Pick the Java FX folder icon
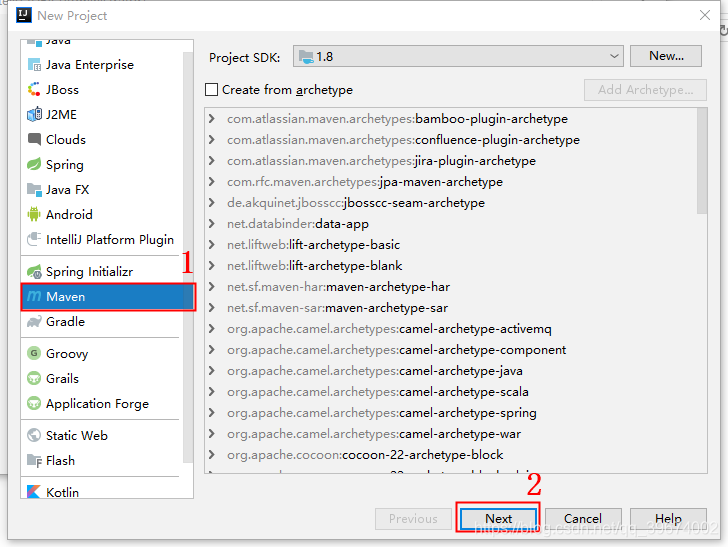 (34, 189)
